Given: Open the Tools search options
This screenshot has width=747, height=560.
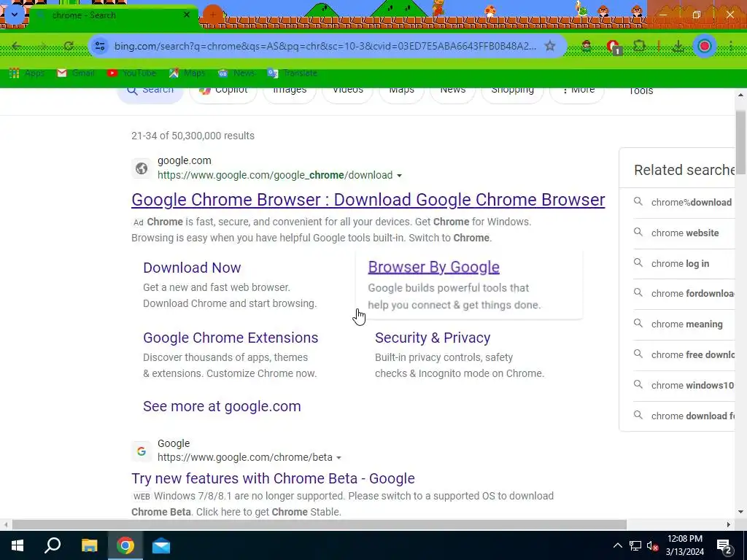Looking at the screenshot, I should [x=640, y=91].
